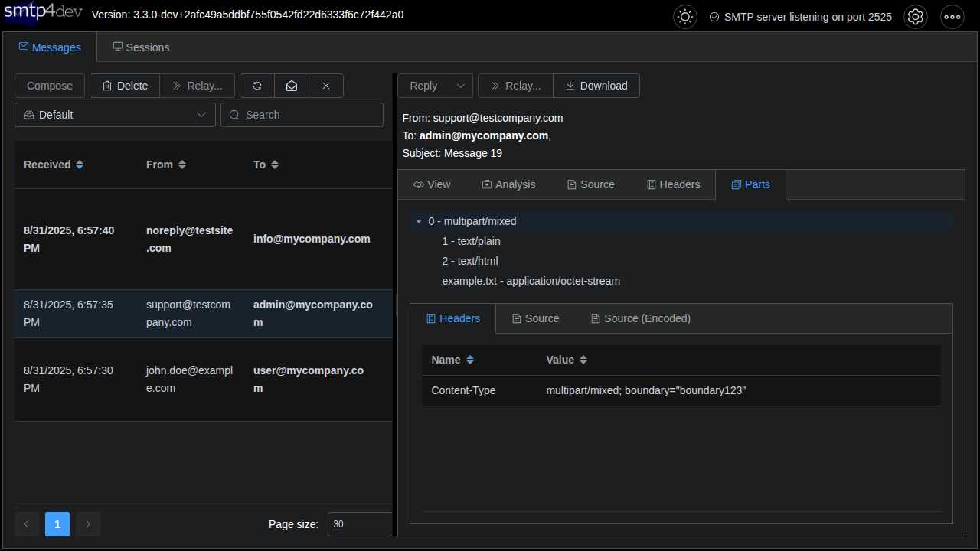Click SMTP server listening status indicator
Screen dimensions: 980x551
(800, 16)
